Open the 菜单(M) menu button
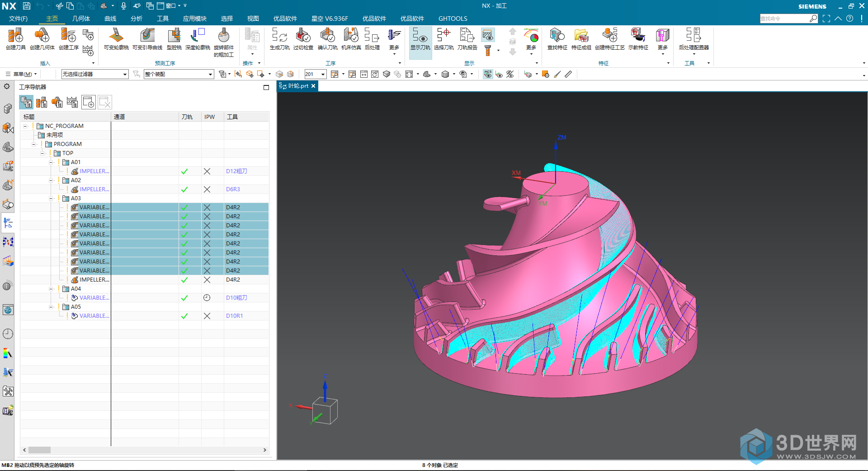The height and width of the screenshot is (471, 868). pyautogui.click(x=21, y=74)
